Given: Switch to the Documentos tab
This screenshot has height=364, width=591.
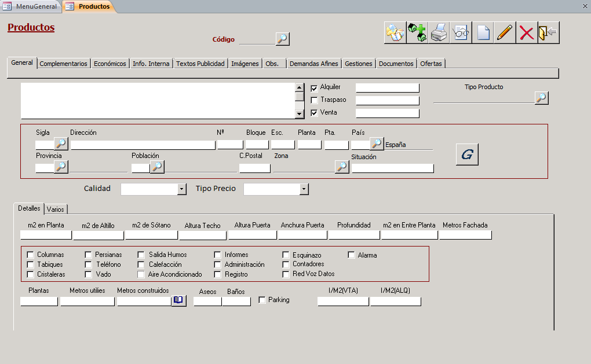Looking at the screenshot, I should pos(396,64).
